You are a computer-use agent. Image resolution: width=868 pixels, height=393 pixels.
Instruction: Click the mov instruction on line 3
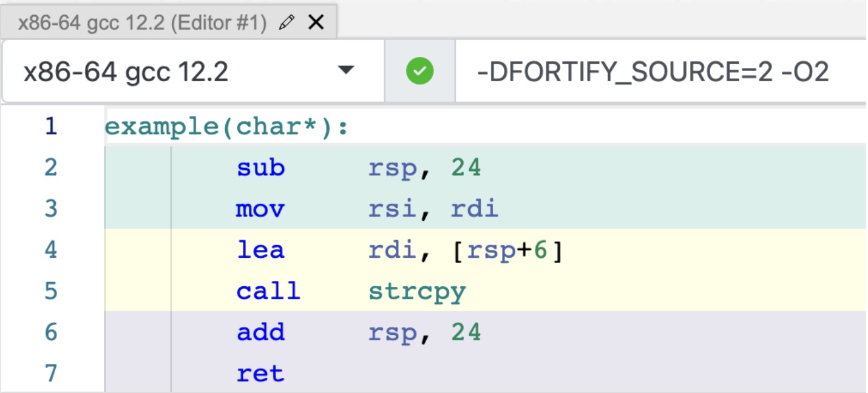[x=260, y=209]
